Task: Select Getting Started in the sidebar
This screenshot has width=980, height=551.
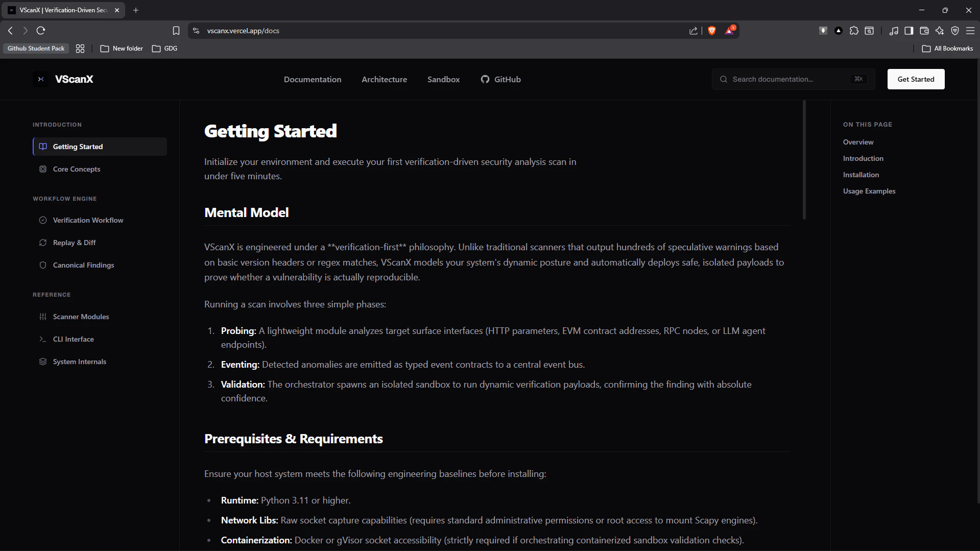Action: coord(100,147)
